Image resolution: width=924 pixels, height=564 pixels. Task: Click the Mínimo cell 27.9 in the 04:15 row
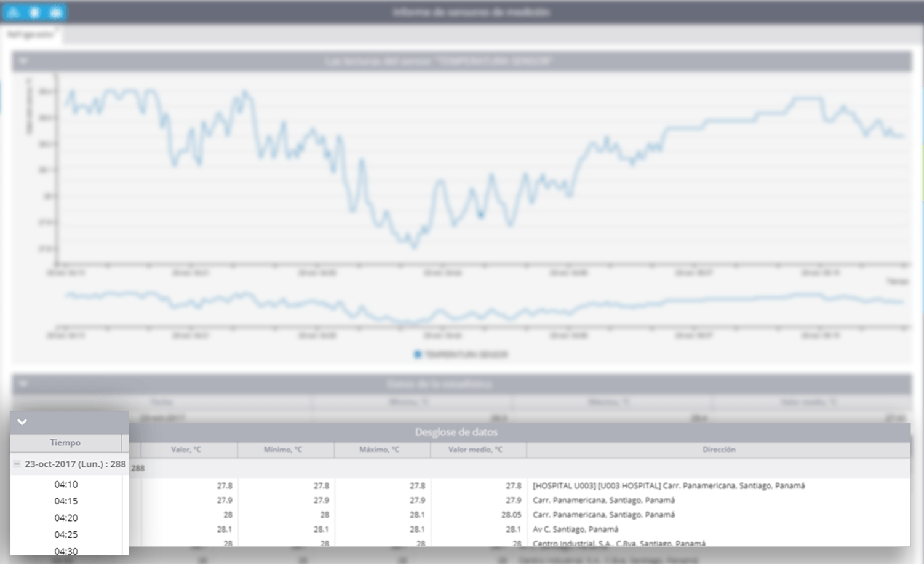pyautogui.click(x=321, y=501)
